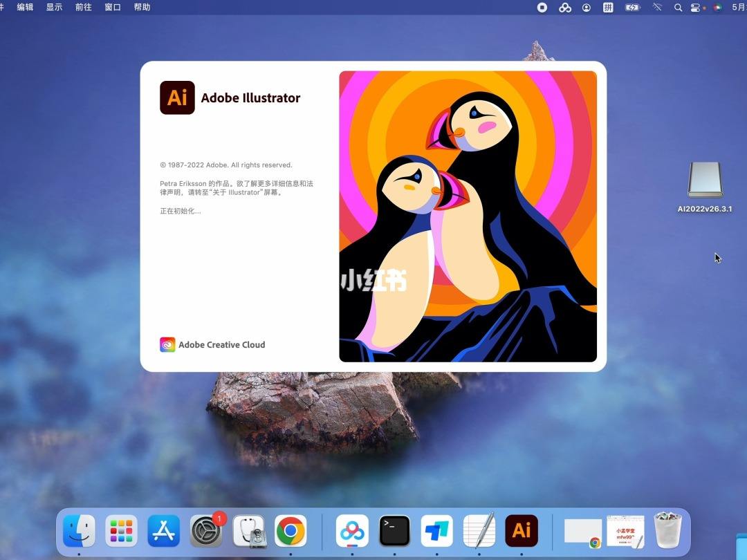Screen dimensions: 747x560
Task: Launch Google Chrome from the Dock
Action: coord(290,530)
